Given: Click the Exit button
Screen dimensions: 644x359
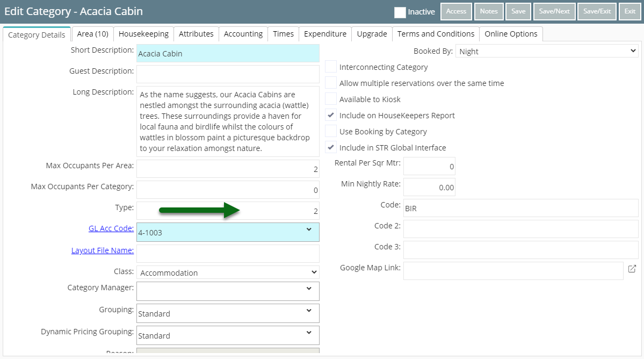Looking at the screenshot, I should (x=630, y=11).
